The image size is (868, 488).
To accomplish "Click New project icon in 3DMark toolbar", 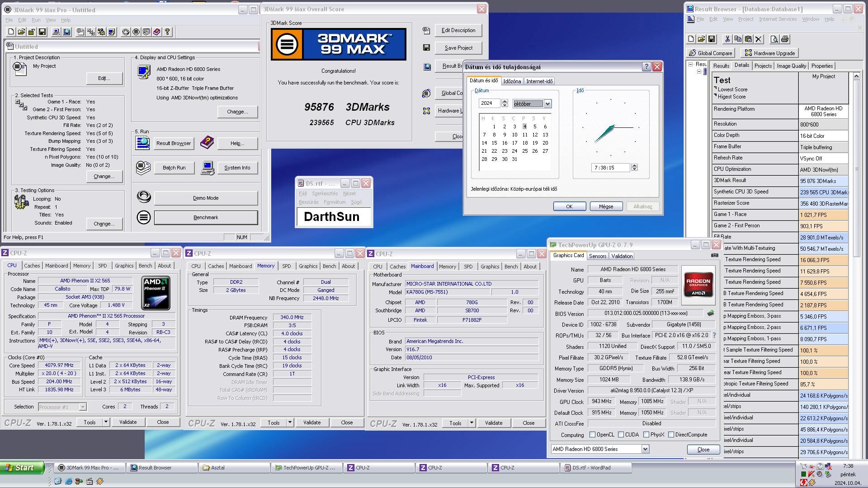I will coord(11,32).
